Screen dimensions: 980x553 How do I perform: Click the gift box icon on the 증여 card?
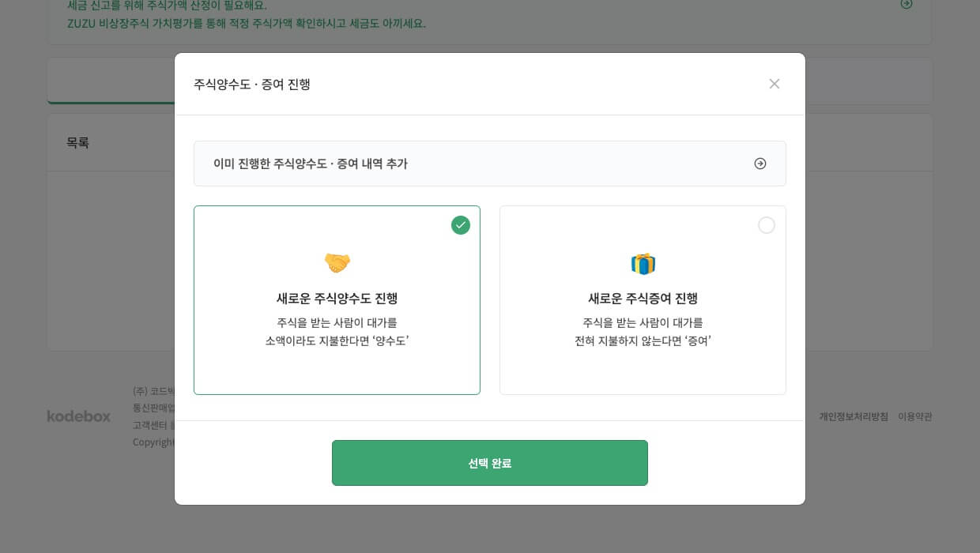pos(643,263)
